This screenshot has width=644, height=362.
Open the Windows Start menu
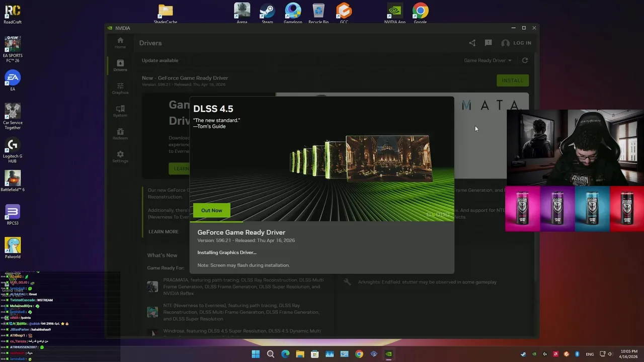pyautogui.click(x=256, y=354)
